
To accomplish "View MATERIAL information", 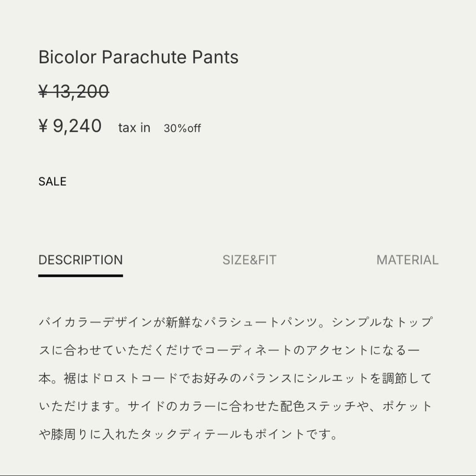I will (x=407, y=260).
